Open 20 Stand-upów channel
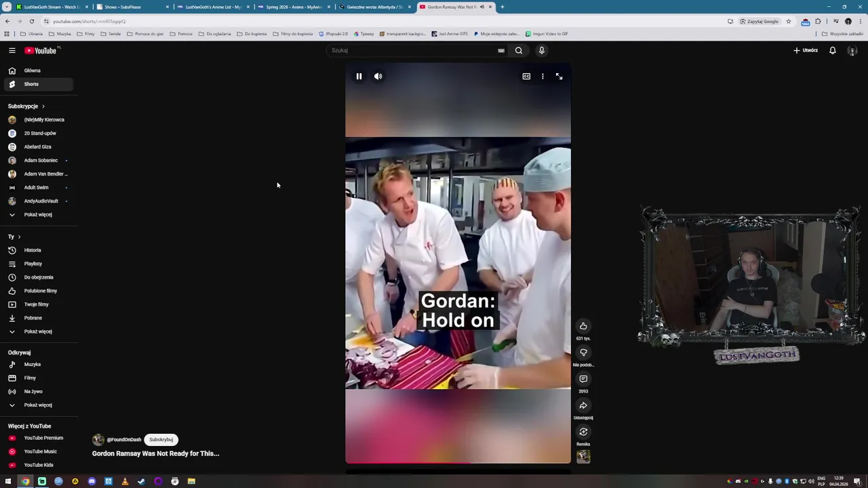Viewport: 868px width, 488px height. pyautogui.click(x=38, y=134)
